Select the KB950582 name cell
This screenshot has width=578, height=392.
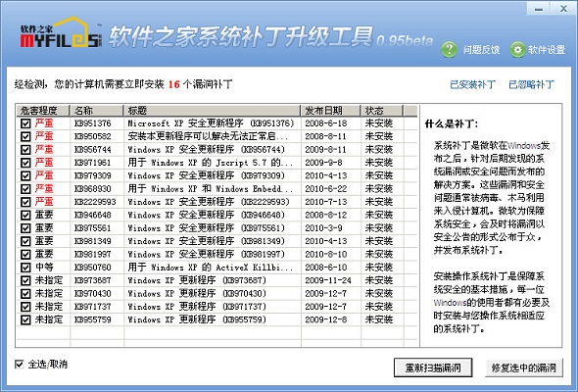pos(92,136)
